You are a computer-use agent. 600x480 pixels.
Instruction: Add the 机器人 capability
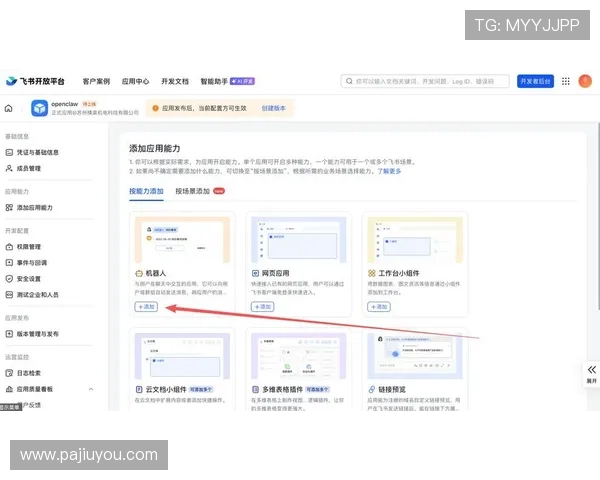tap(146, 307)
